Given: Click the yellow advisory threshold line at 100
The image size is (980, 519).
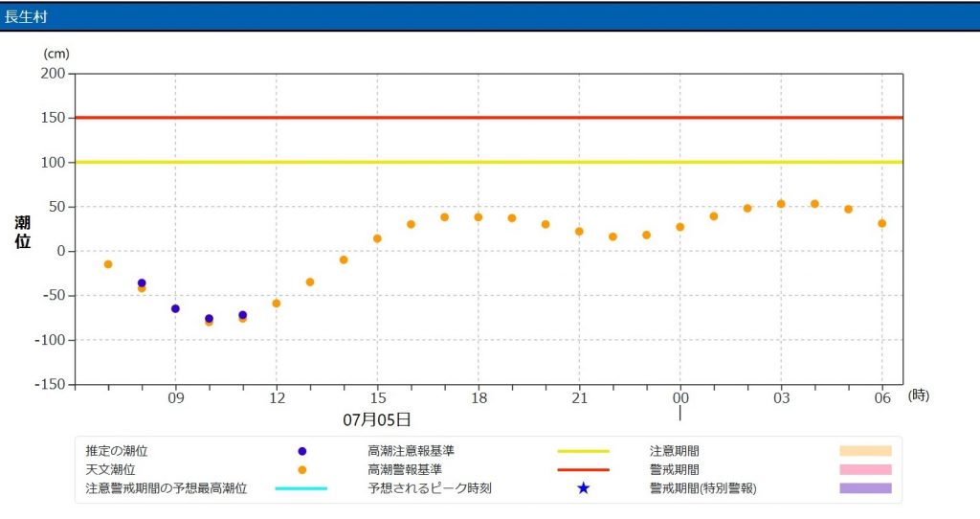Looking at the screenshot, I should 489,162.
